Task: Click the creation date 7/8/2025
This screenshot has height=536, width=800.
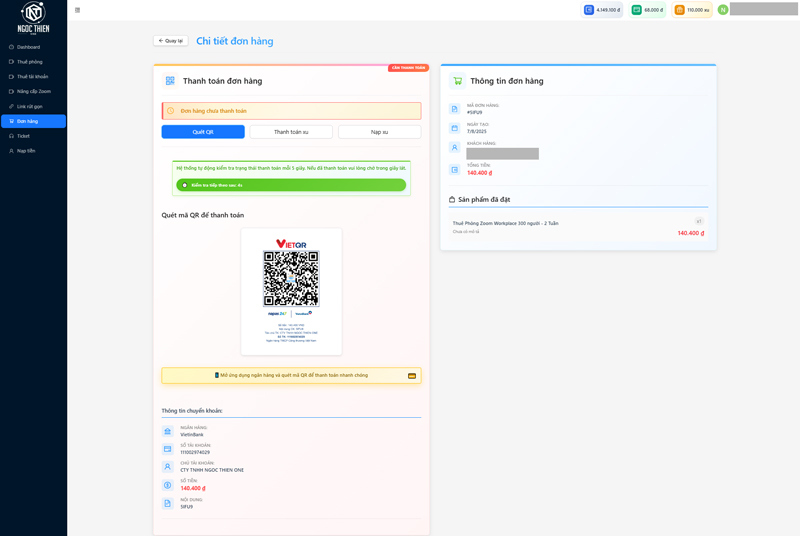Action: pos(477,132)
